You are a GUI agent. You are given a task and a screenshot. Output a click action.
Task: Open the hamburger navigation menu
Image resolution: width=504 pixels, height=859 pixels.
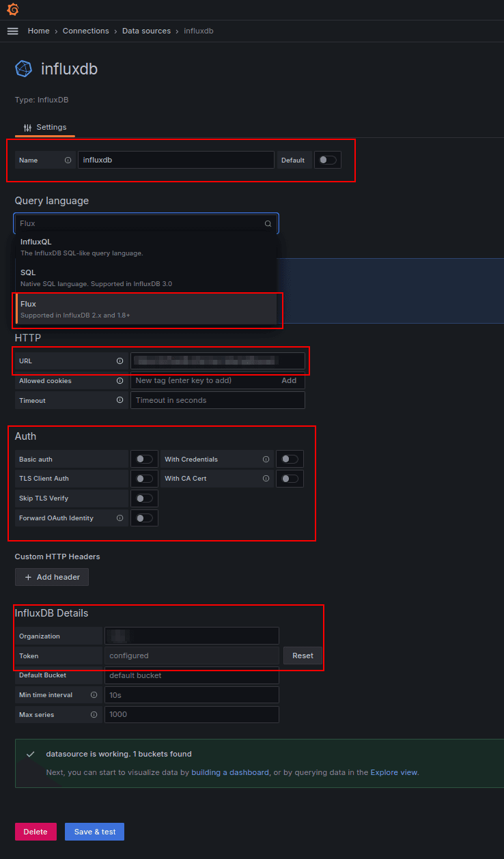click(12, 31)
